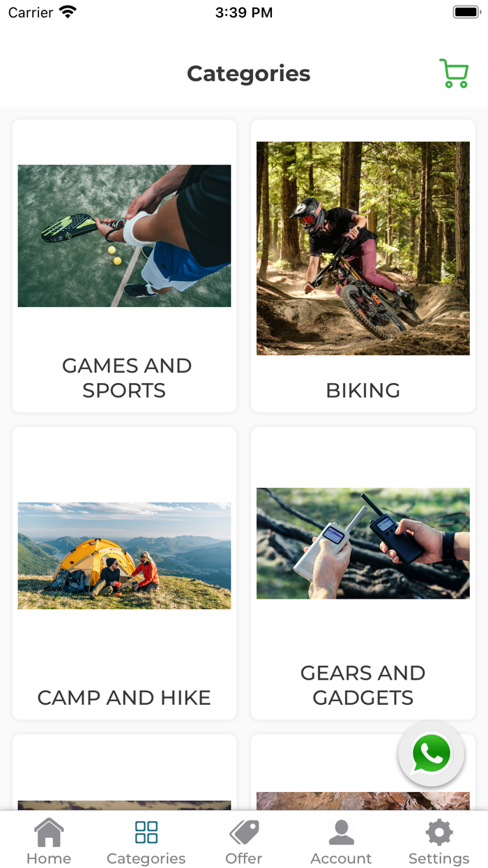488x868 pixels.
Task: Switch to the Account tab label
Action: [341, 858]
